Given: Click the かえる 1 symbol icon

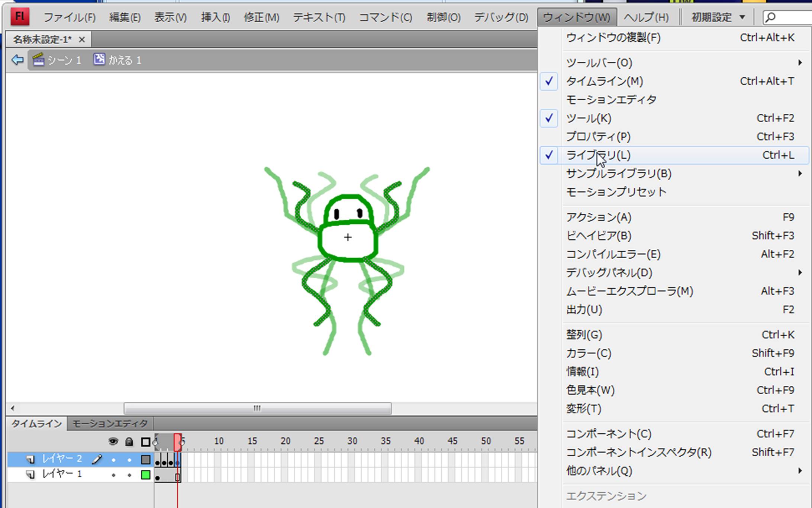Looking at the screenshot, I should coord(99,59).
